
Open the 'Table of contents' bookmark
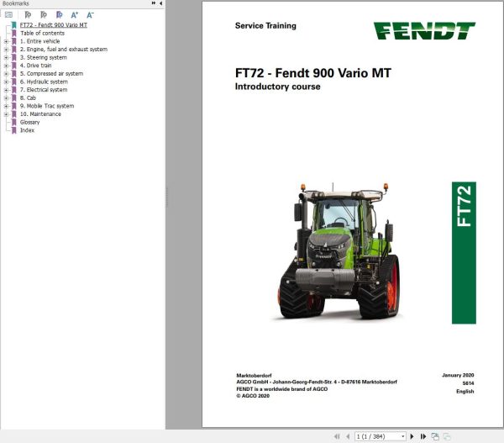(43, 33)
